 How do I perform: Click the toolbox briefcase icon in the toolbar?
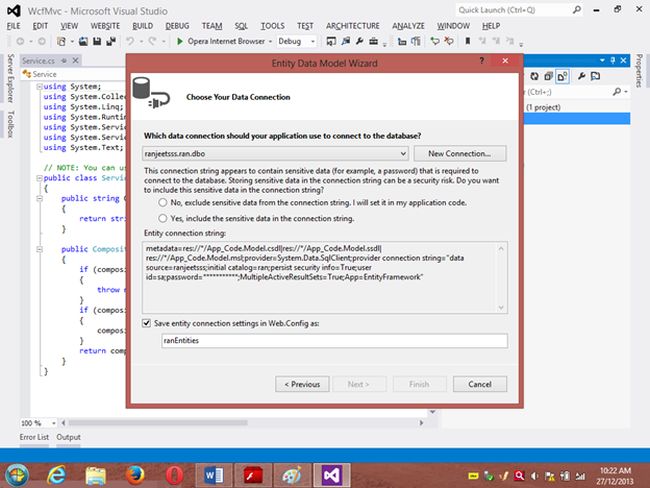tap(374, 41)
